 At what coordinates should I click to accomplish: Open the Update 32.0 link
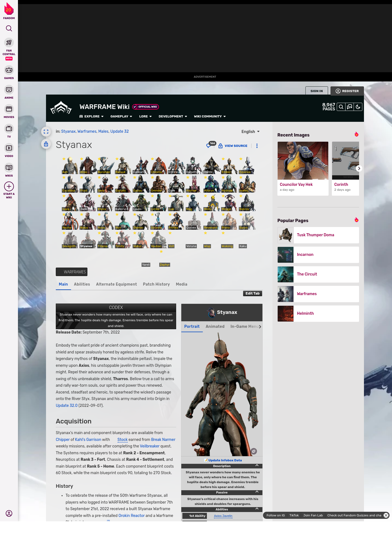(x=67, y=405)
